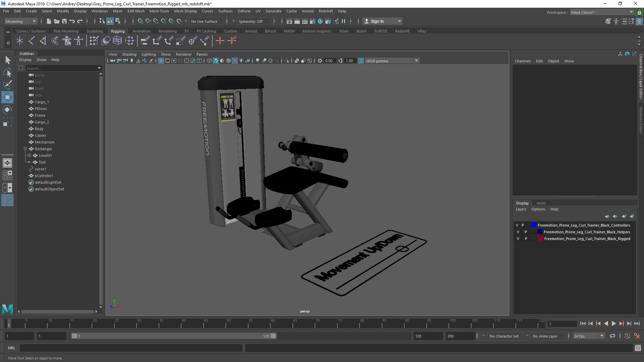Click the Set Key orange plus icon
644x362 pixels.
tap(220, 41)
